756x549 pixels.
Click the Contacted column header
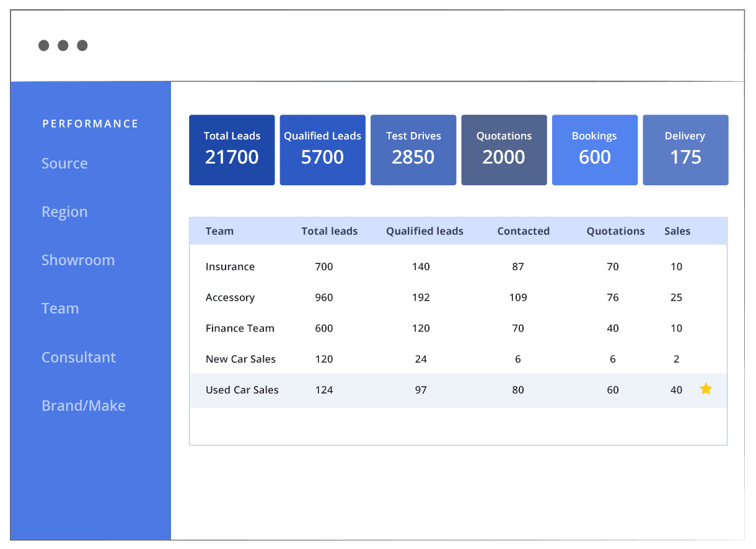point(524,231)
